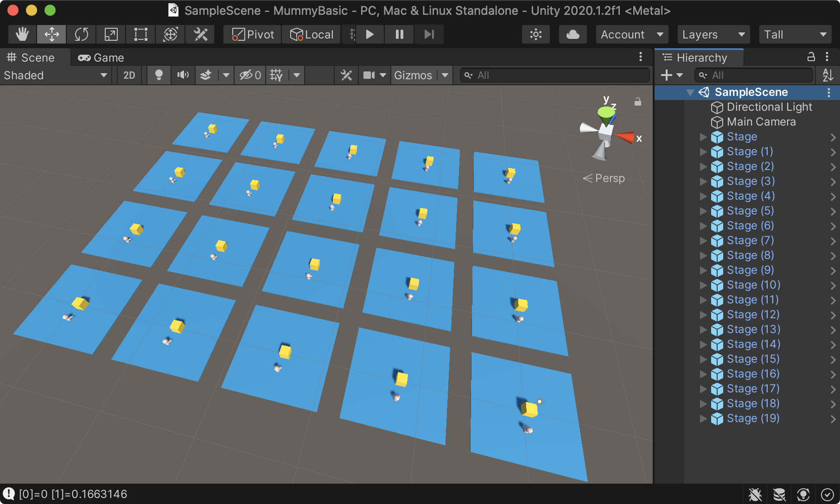Image resolution: width=840 pixels, height=504 pixels.
Task: Open the custom editor tools
Action: point(200,34)
